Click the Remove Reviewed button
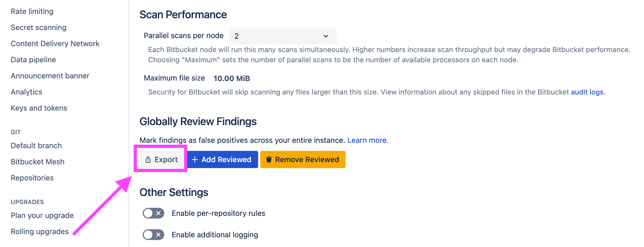The image size is (644, 247). 303,159
